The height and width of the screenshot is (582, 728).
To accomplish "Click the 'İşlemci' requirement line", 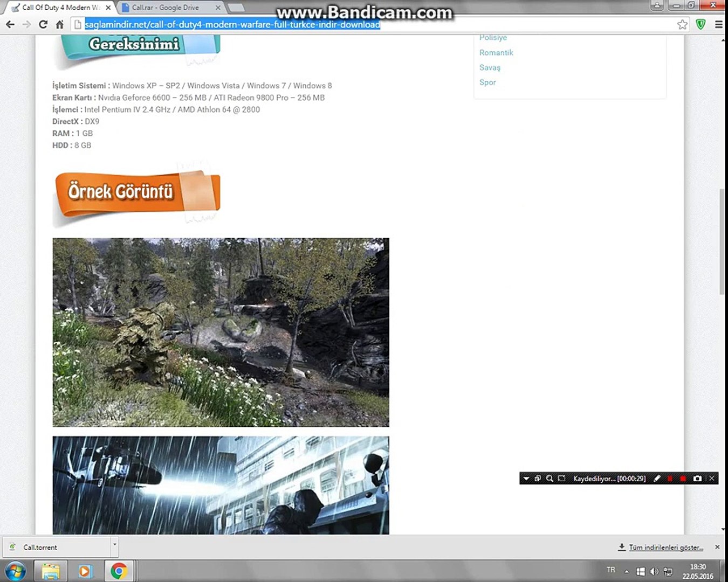I will tap(156, 109).
